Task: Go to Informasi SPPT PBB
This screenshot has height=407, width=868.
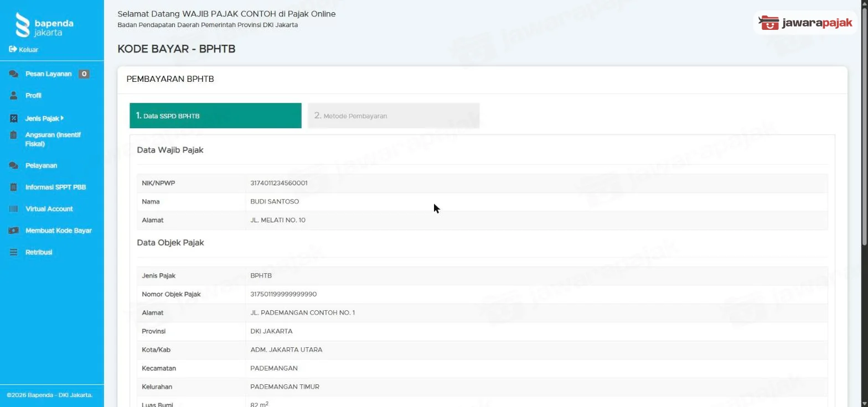Action: point(55,187)
